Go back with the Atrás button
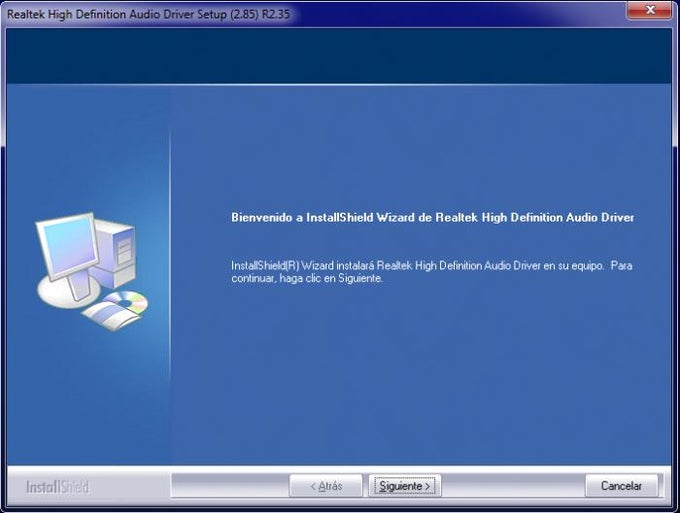The width and height of the screenshot is (680, 513). click(x=326, y=486)
